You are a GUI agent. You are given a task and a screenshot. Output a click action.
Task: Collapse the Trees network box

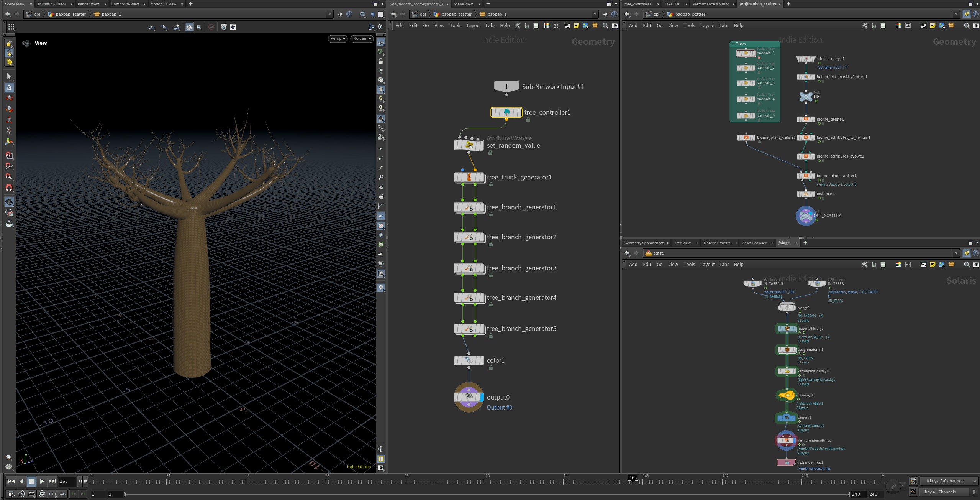[x=733, y=44]
